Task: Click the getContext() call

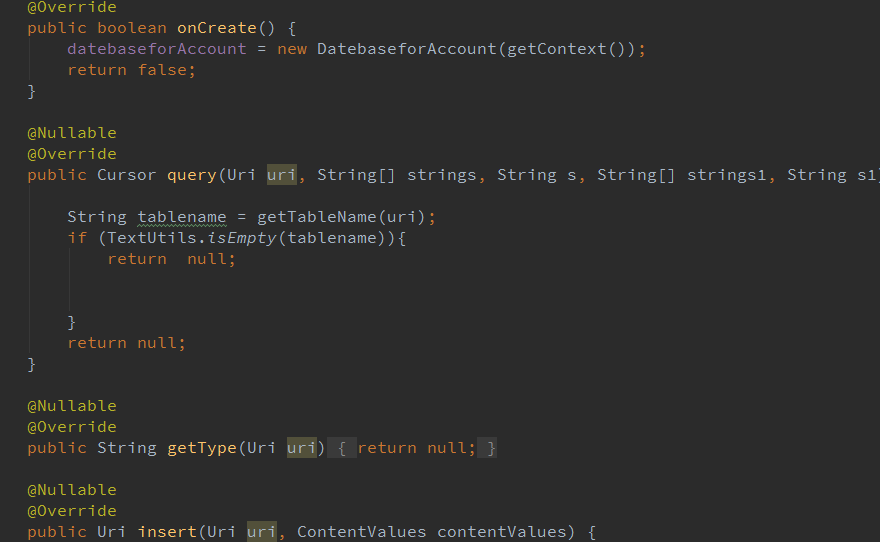Action: pyautogui.click(x=566, y=49)
